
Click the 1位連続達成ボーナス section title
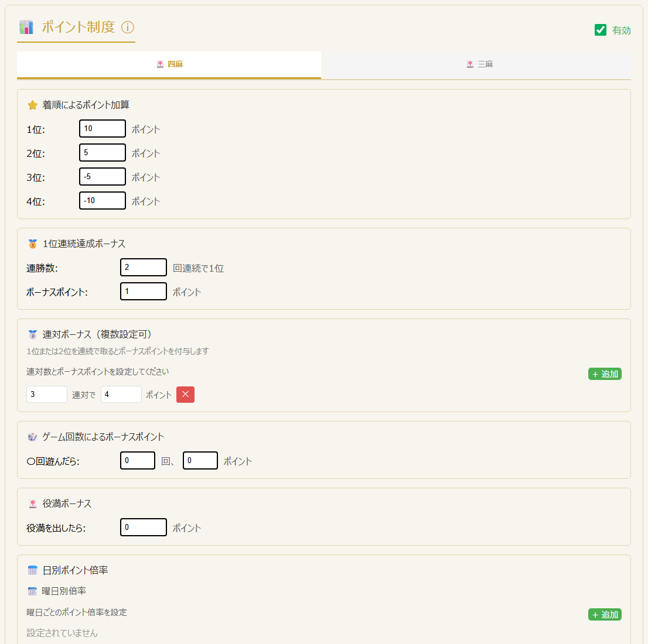click(x=84, y=244)
